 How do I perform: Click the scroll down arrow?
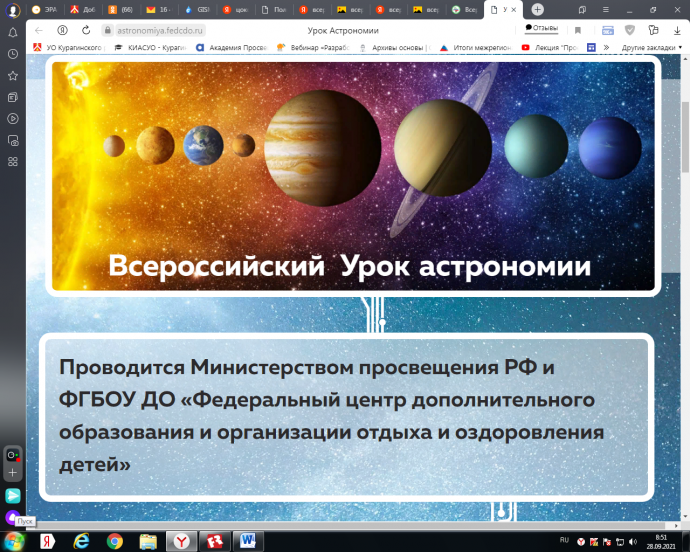(685, 516)
